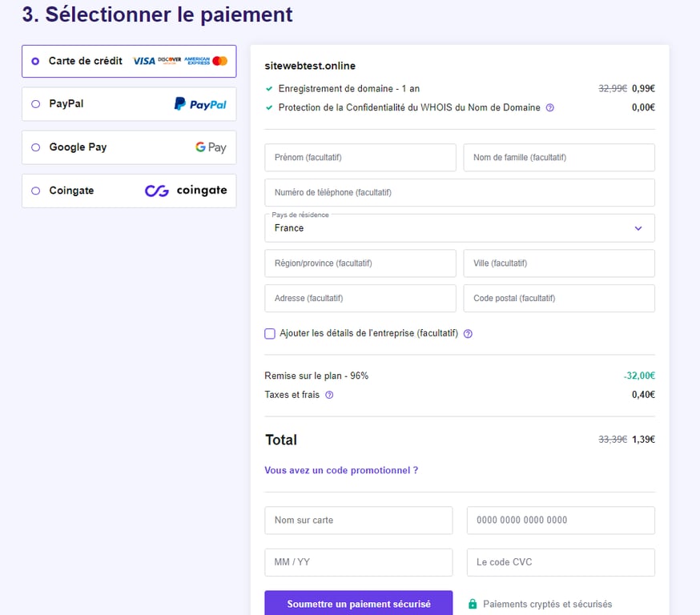
Task: Click the Taxes et frais help icon
Action: [328, 395]
